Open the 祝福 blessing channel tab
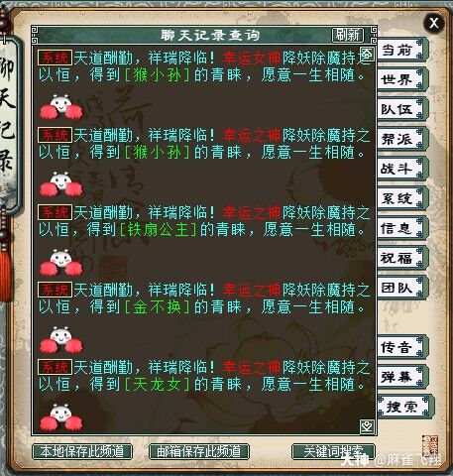 [x=401, y=258]
